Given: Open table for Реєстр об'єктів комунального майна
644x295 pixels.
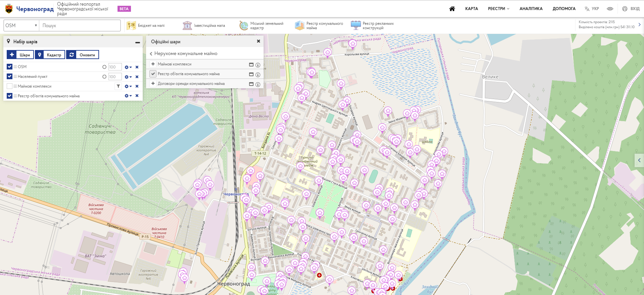Looking at the screenshot, I should coord(251,74).
